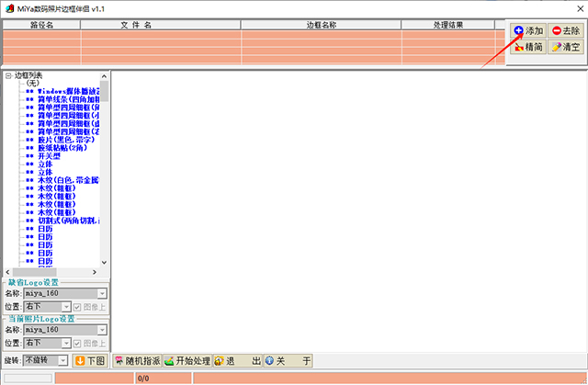Select the 简单线条(四角加粗 border entry
Screen dimensions: 588x385
click(x=68, y=99)
